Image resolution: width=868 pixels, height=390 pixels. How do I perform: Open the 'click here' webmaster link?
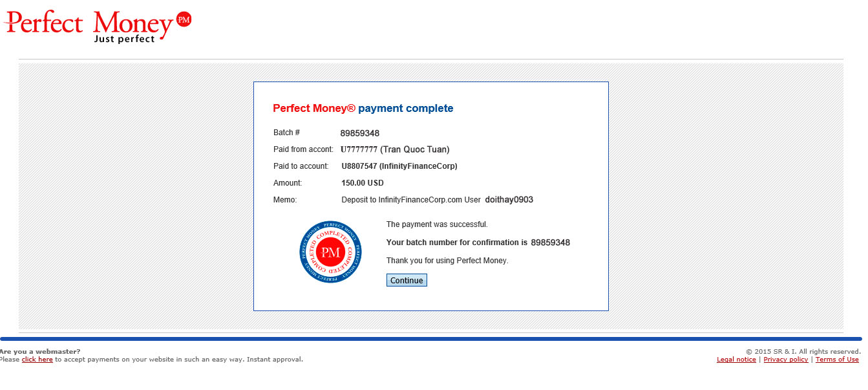(x=37, y=360)
